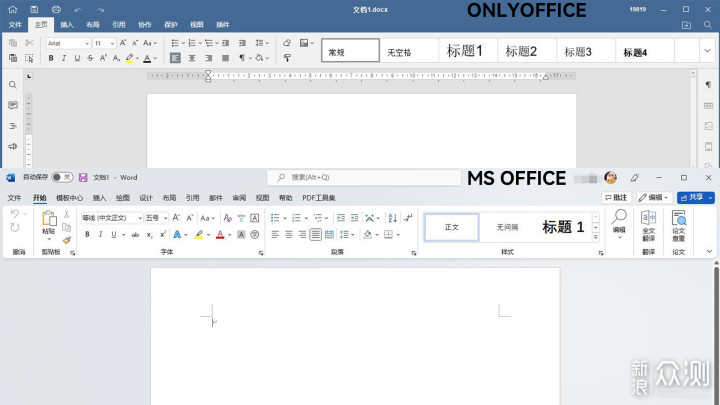The height and width of the screenshot is (405, 720).
Task: Open ONLYOFFICE table settings in right sidebar
Action: 708,106
